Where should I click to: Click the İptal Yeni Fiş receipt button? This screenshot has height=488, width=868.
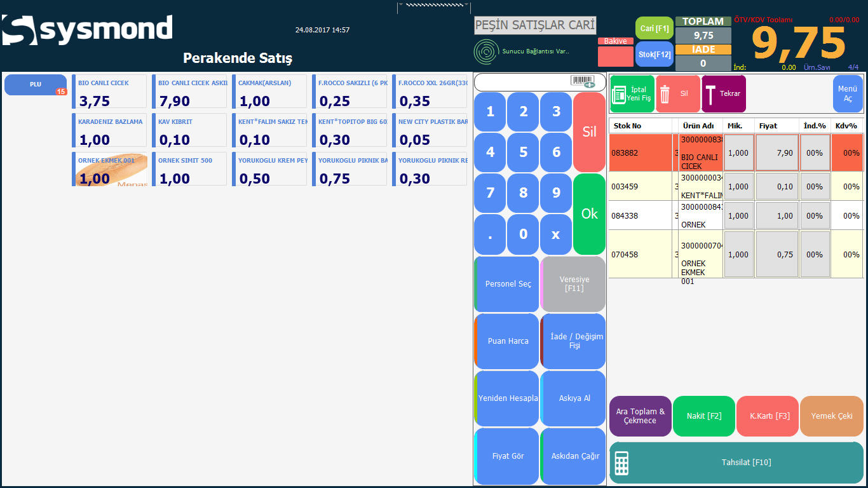click(x=632, y=94)
